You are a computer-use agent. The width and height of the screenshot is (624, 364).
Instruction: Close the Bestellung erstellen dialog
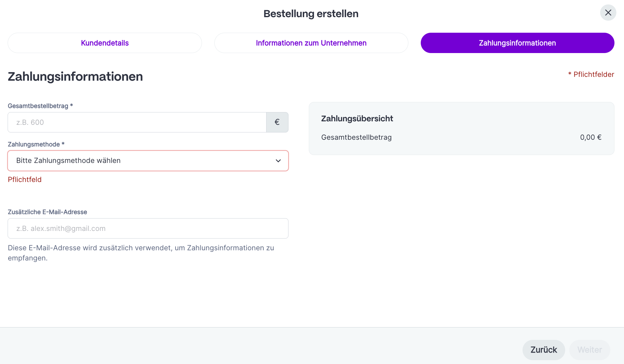click(608, 13)
